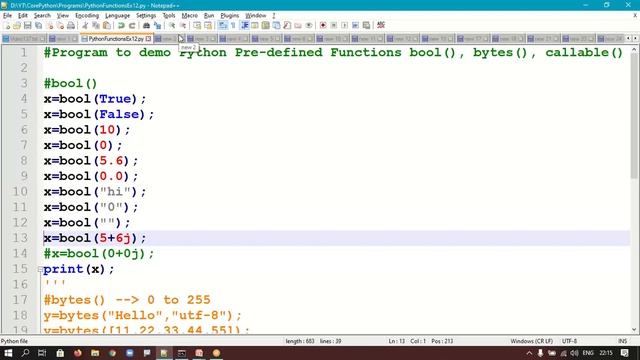The height and width of the screenshot is (360, 640).
Task: Click the Stop Recording macro icon
Action: 333,25
